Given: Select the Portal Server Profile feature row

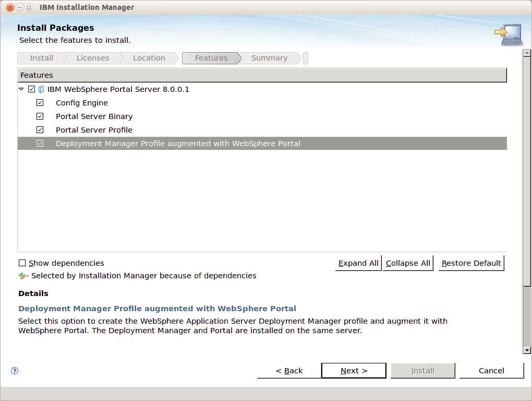Looking at the screenshot, I should click(x=262, y=129).
